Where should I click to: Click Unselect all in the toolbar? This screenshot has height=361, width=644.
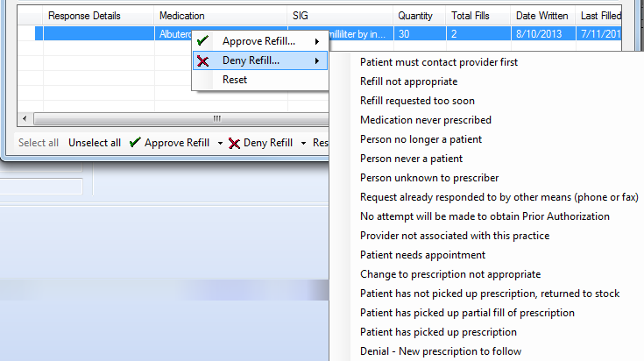tap(95, 143)
